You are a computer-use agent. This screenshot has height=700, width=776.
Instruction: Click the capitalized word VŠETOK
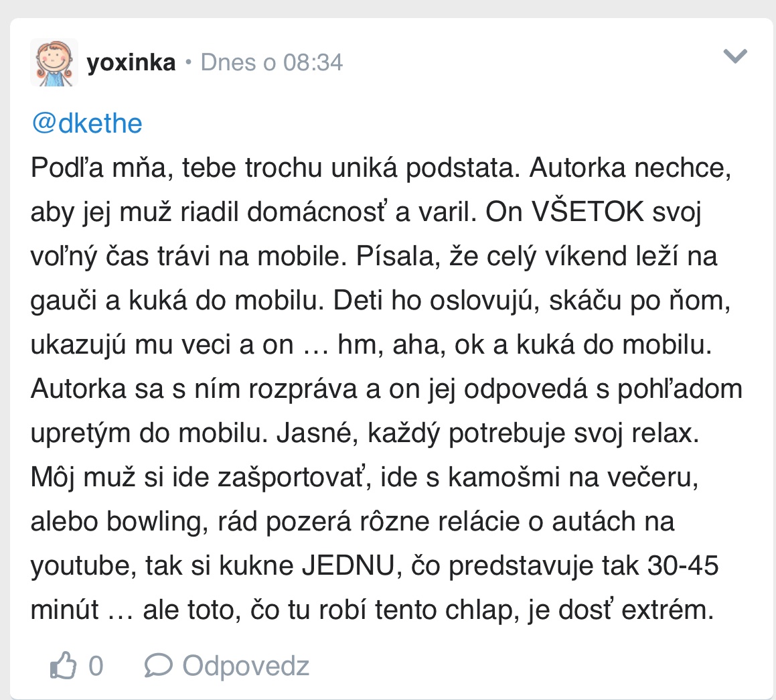588,212
